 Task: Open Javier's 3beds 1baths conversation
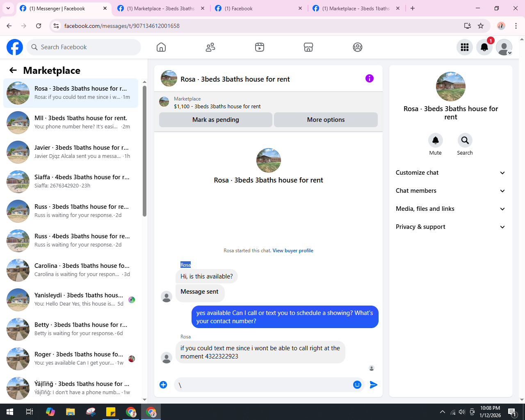pyautogui.click(x=71, y=152)
